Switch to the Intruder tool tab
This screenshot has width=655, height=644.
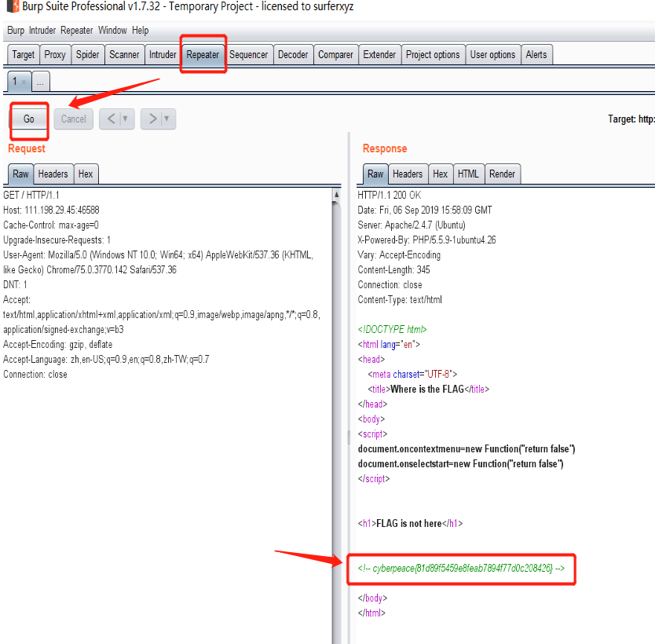[163, 55]
